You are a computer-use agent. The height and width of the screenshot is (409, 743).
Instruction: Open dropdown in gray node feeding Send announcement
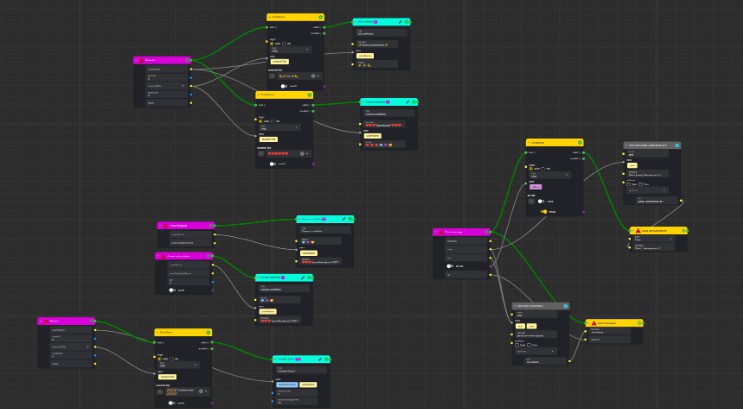647,190
